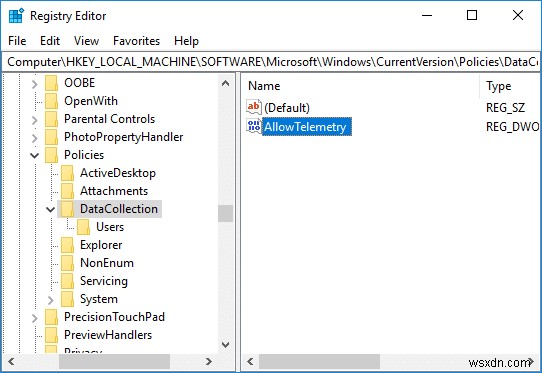Expand the Parental Controls key
The height and width of the screenshot is (373, 542).
(x=35, y=120)
